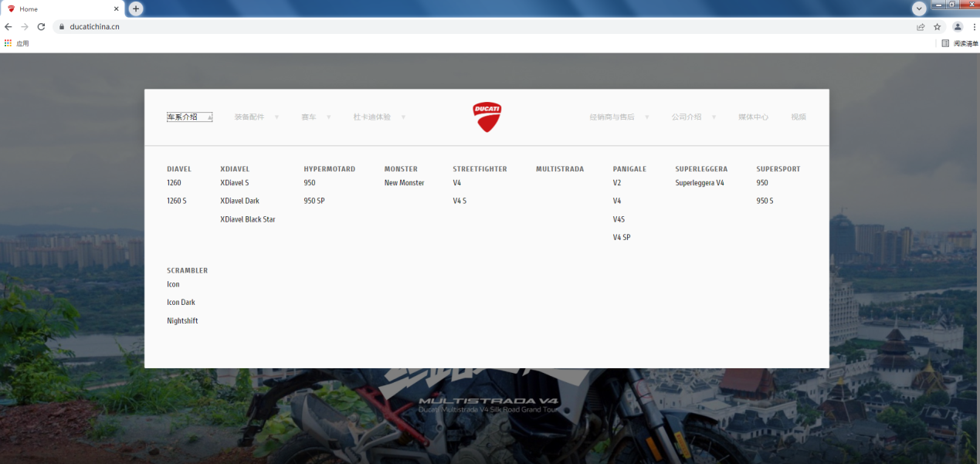Open the Superleggera V4 model
Image resolution: width=980 pixels, height=464 pixels.
tap(700, 183)
